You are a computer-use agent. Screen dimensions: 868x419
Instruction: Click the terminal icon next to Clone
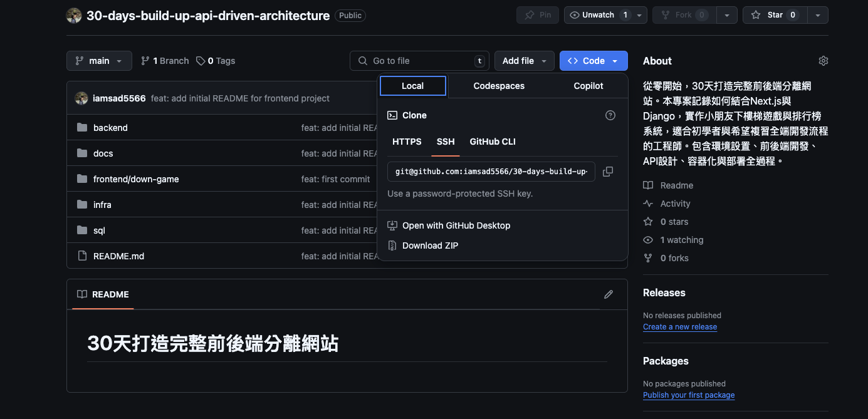(392, 115)
